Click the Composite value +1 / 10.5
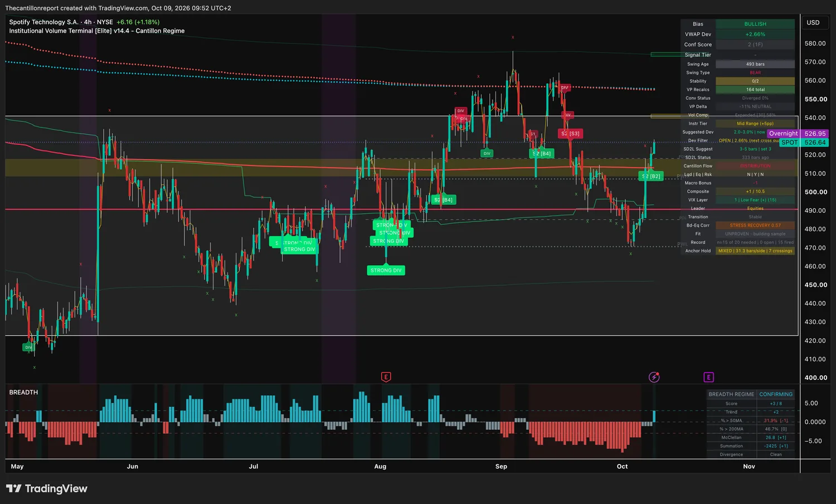The image size is (836, 504). click(755, 192)
